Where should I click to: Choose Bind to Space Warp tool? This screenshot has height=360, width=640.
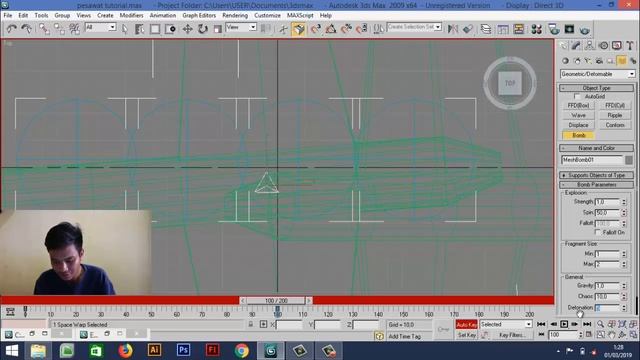[74, 29]
